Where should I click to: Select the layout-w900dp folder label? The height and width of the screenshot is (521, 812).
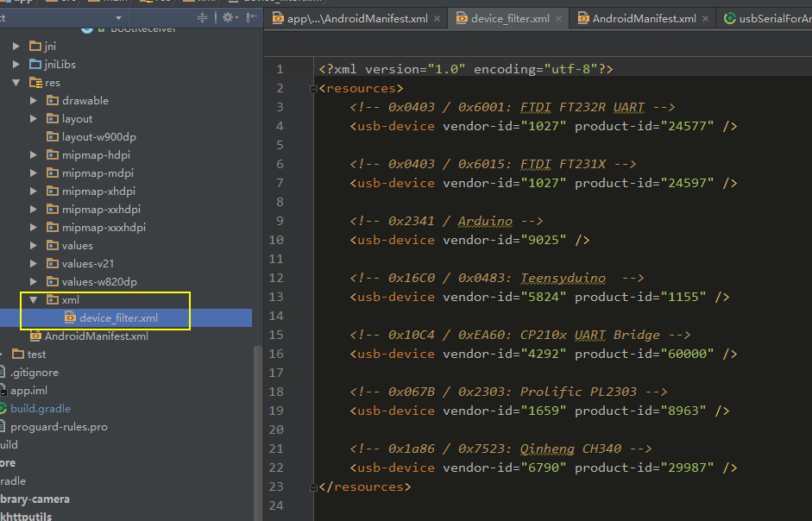coord(99,137)
